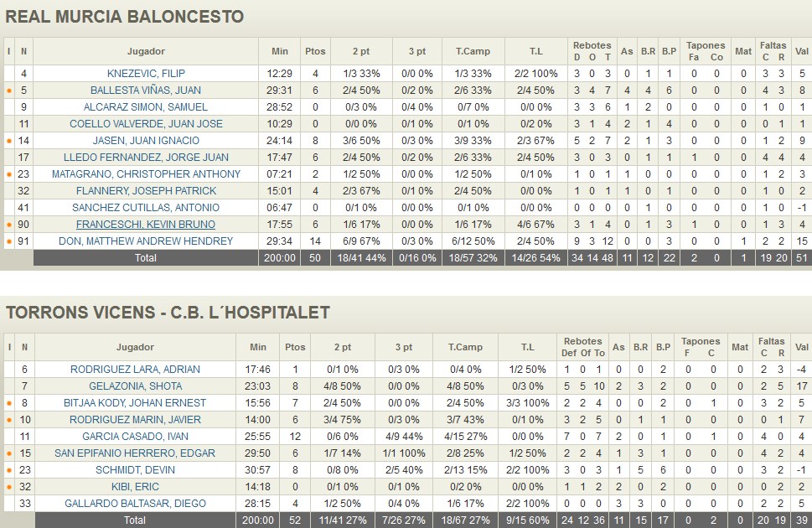812x528 pixels.
Task: Select starter dot next to Rodriguez Marin, Javier
Action: tap(9, 420)
